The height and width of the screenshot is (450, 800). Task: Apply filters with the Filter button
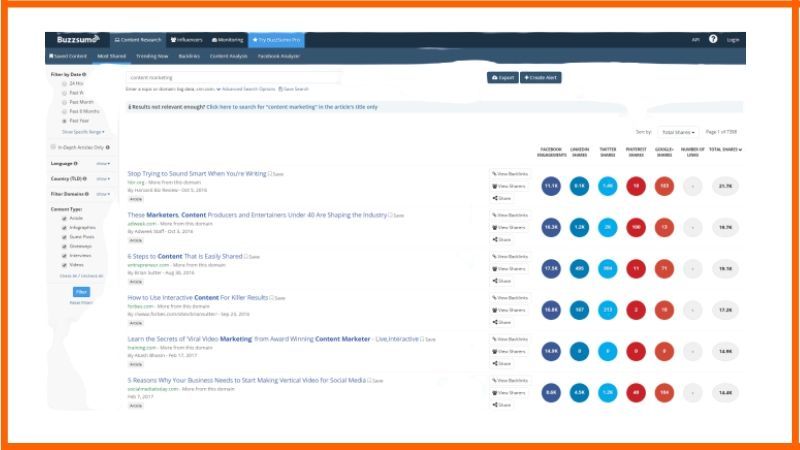point(81,292)
